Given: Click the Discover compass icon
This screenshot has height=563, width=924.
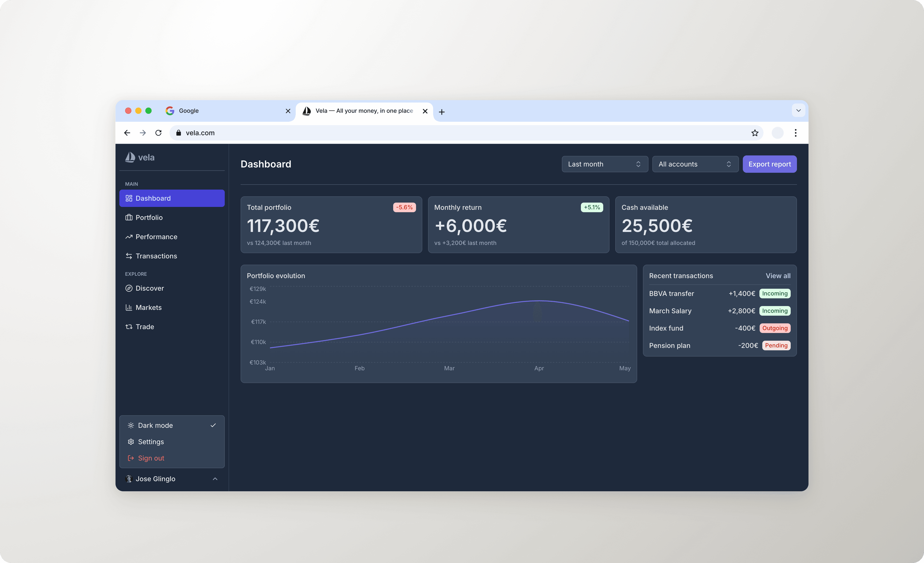Looking at the screenshot, I should click(x=129, y=288).
